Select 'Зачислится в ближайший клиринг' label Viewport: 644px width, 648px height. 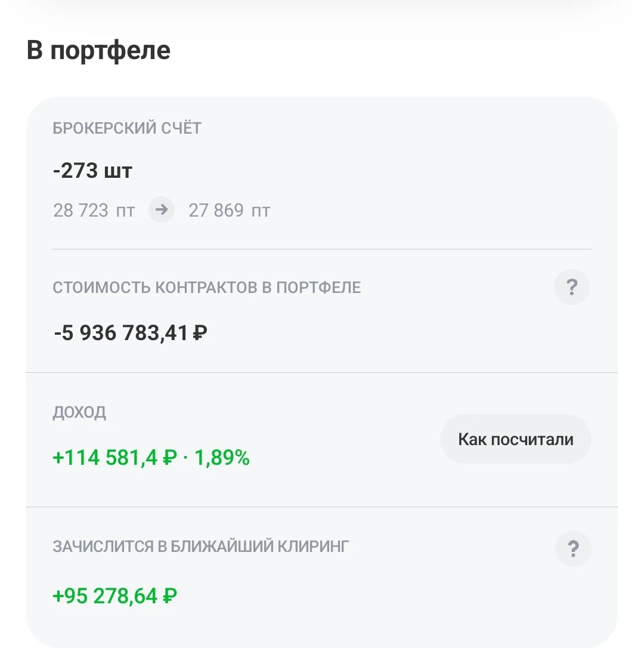tap(201, 547)
